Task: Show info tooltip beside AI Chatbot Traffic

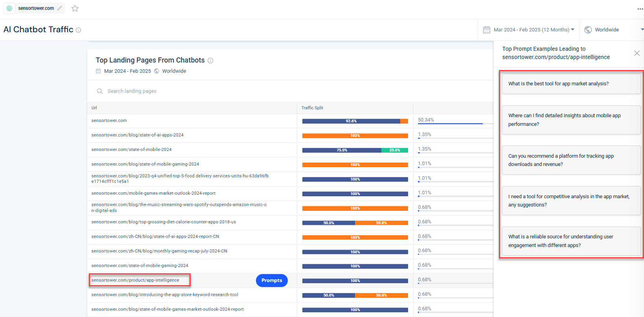Action: (78, 30)
